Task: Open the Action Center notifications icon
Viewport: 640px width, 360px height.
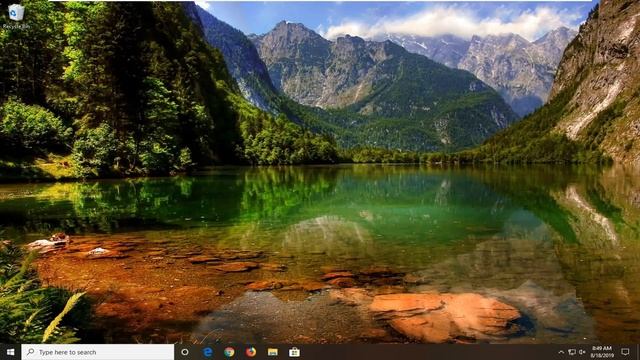Action: tap(625, 352)
